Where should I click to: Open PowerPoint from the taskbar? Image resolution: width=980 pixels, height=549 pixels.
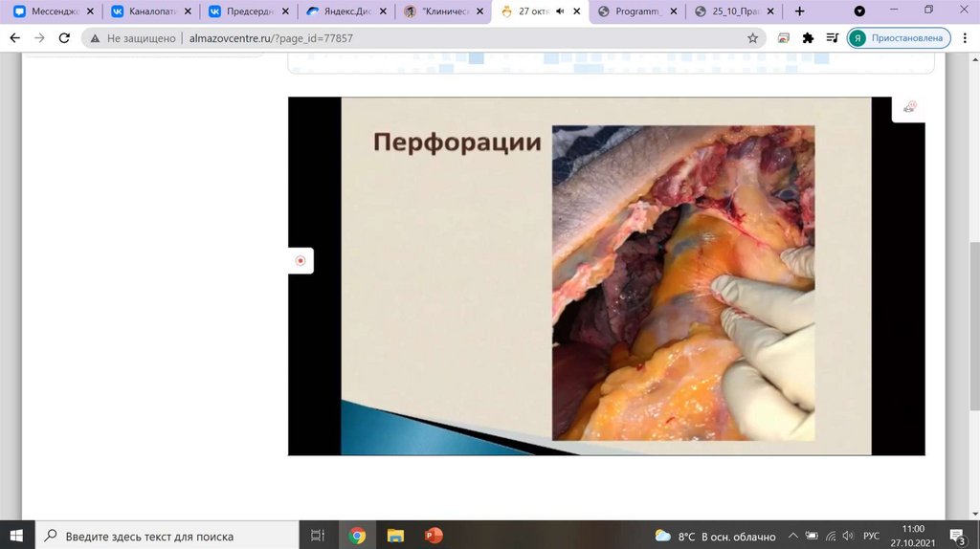pyautogui.click(x=434, y=536)
